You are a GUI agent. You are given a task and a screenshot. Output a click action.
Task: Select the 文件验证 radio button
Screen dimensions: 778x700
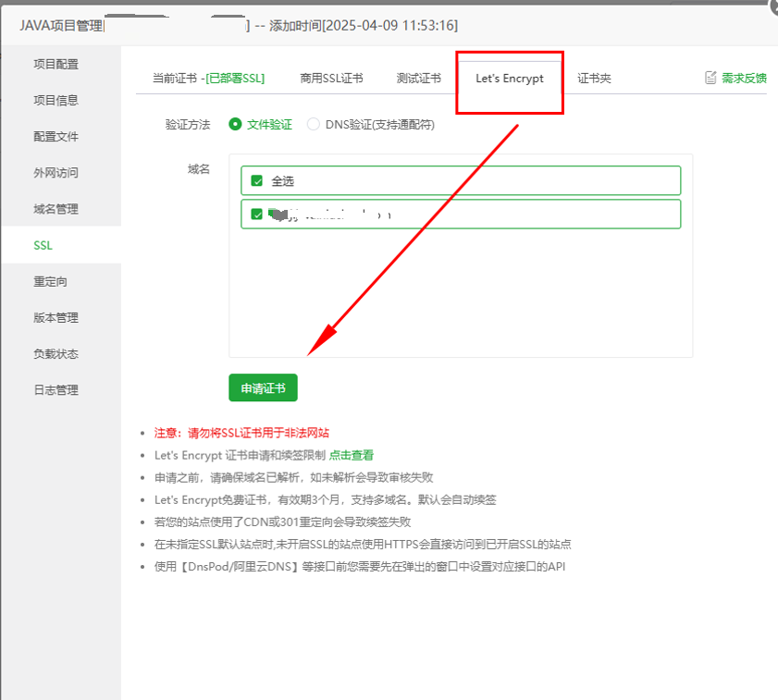click(235, 124)
